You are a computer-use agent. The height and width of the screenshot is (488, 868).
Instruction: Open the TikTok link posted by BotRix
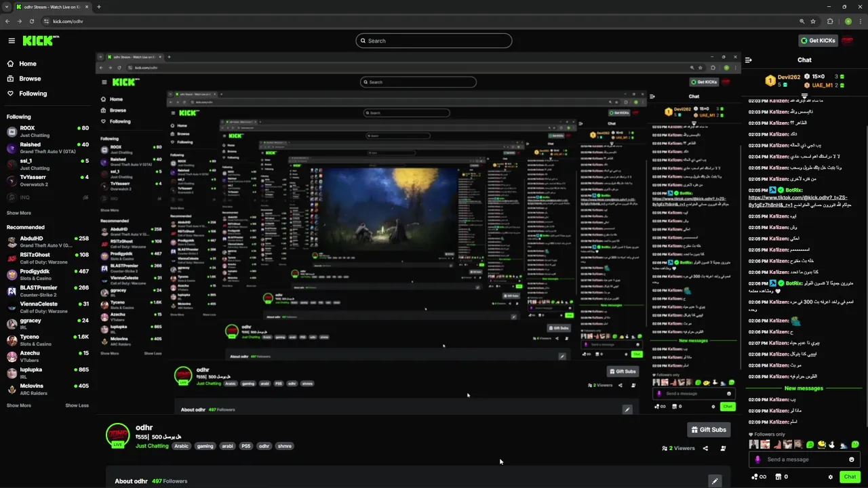point(797,201)
